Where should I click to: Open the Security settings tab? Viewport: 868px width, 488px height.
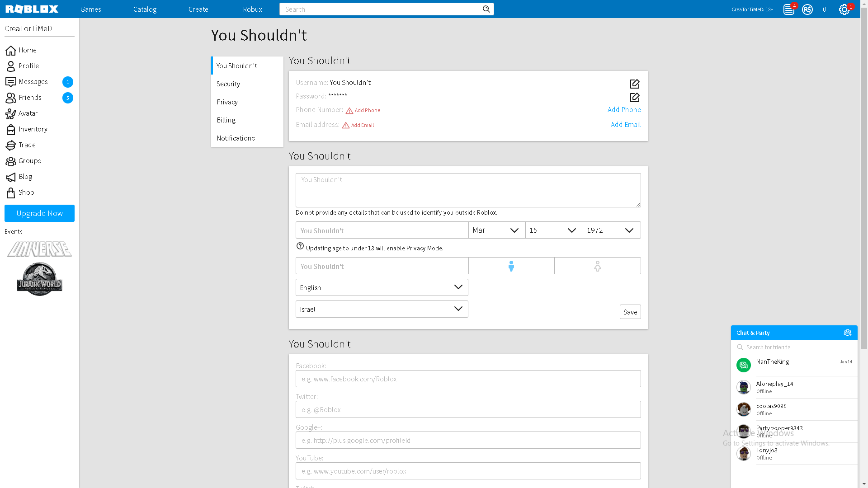tap(247, 84)
